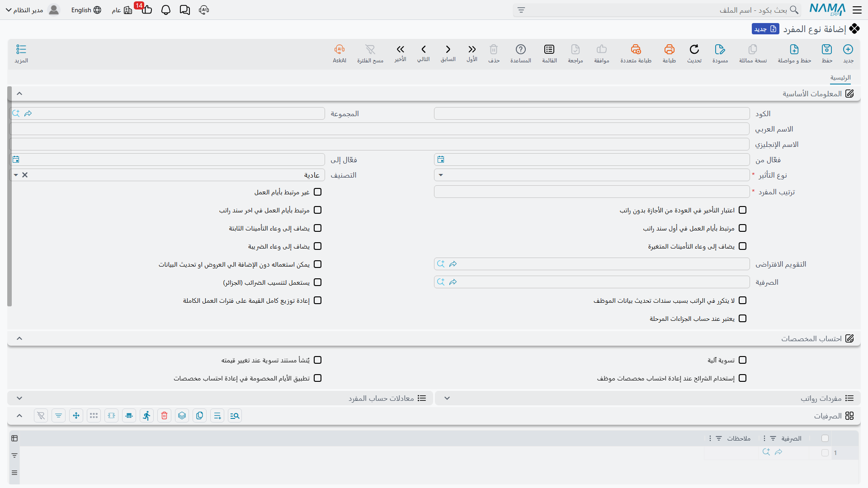868x488 pixels.
Task: Open ملاحظات column options menu
Action: pyautogui.click(x=710, y=438)
